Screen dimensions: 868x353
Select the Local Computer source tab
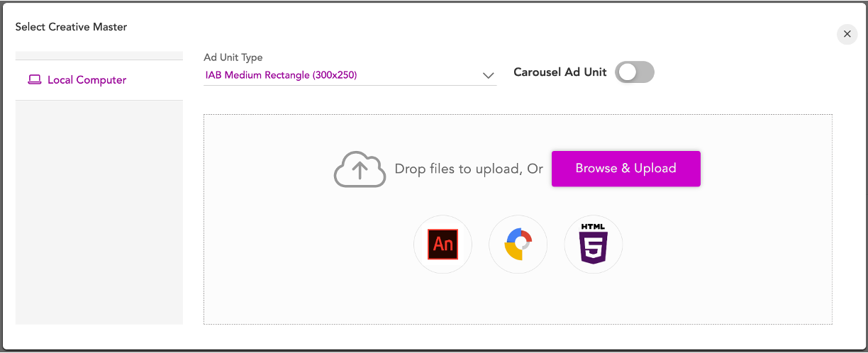click(x=87, y=80)
